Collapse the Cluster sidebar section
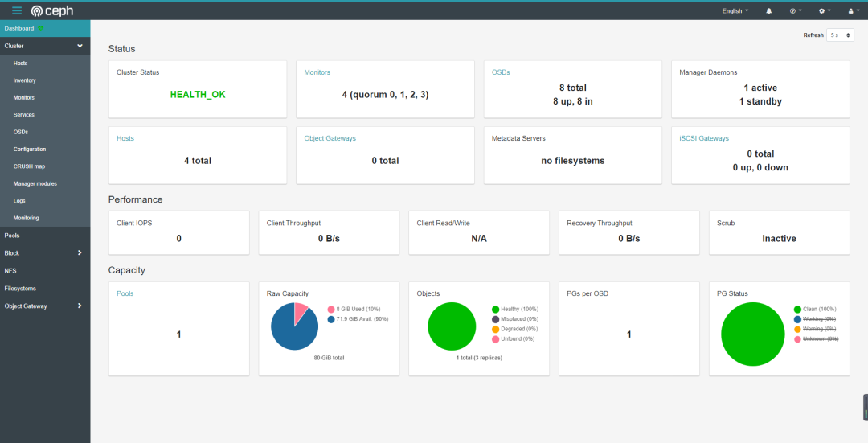 coord(45,46)
